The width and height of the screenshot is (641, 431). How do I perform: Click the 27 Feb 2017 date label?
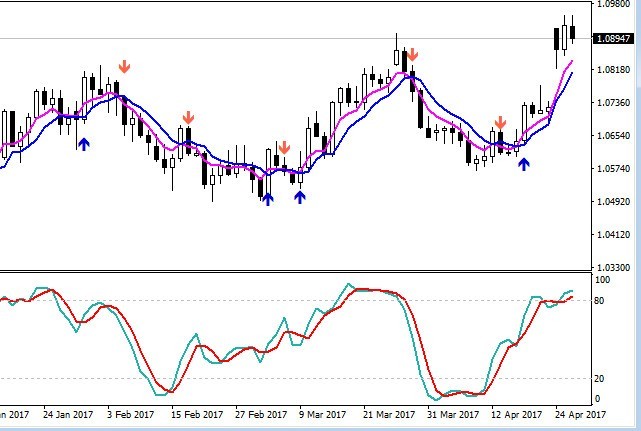[261, 415]
